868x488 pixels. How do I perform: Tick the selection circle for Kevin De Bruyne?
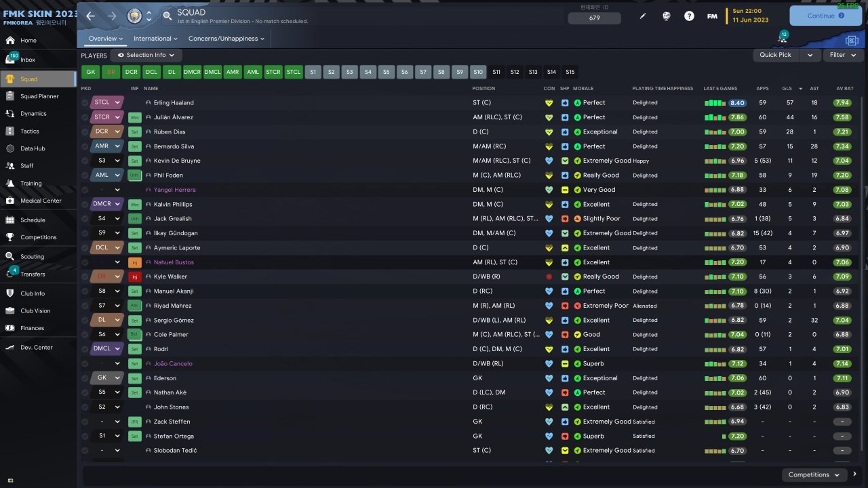pos(85,161)
